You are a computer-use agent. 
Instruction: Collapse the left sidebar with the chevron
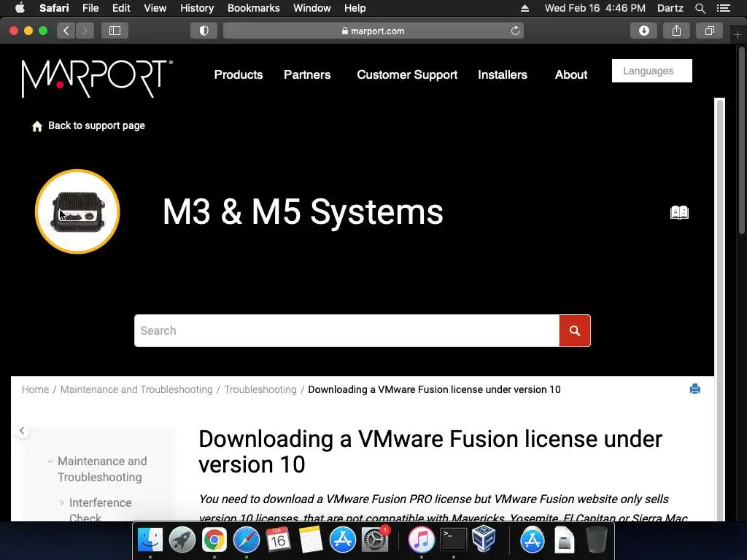[x=22, y=430]
